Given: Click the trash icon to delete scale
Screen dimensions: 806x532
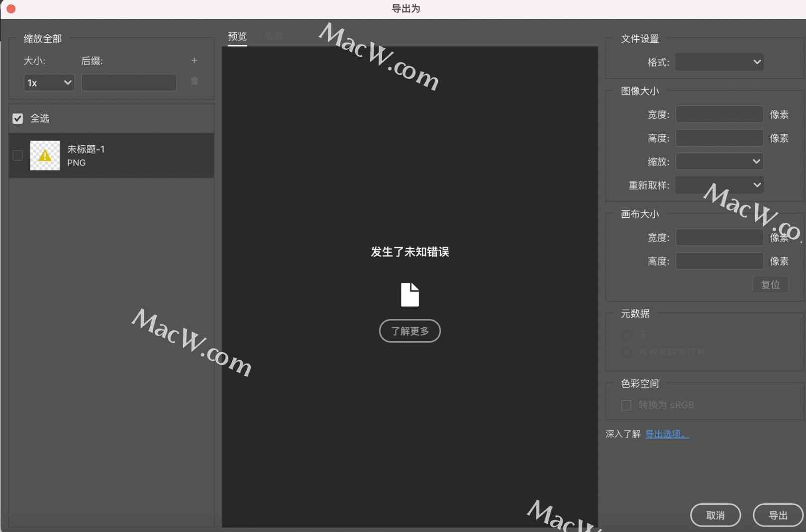Looking at the screenshot, I should point(195,81).
